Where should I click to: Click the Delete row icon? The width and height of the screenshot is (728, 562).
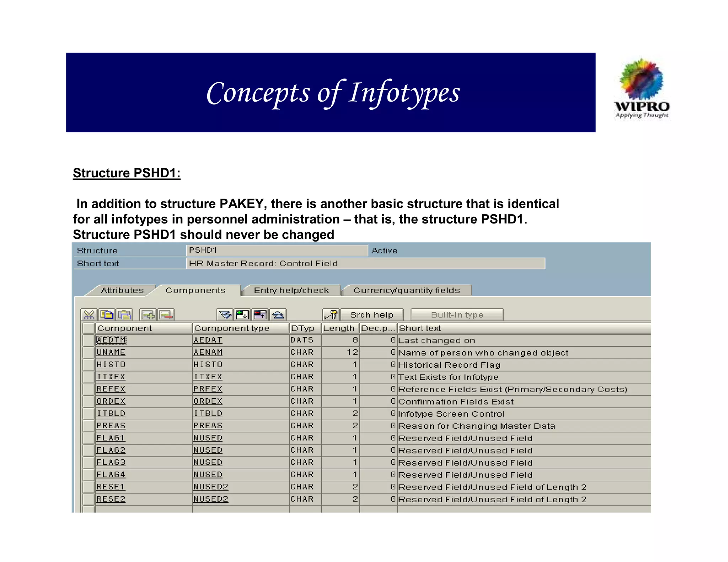click(x=166, y=315)
